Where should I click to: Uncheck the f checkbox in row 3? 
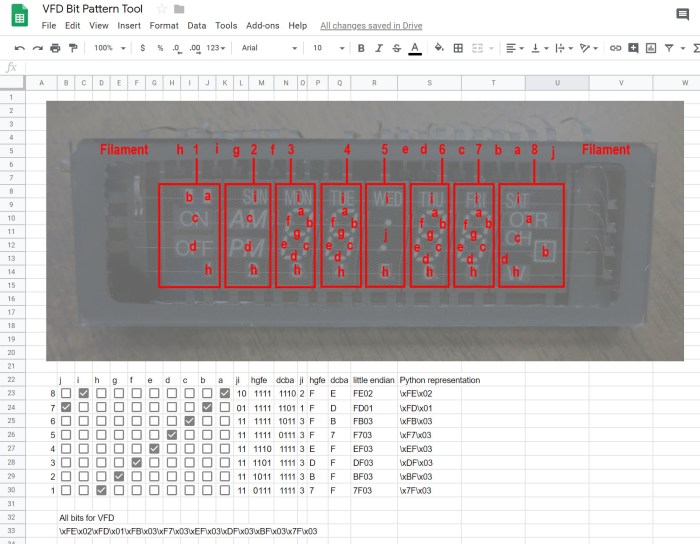click(x=137, y=462)
